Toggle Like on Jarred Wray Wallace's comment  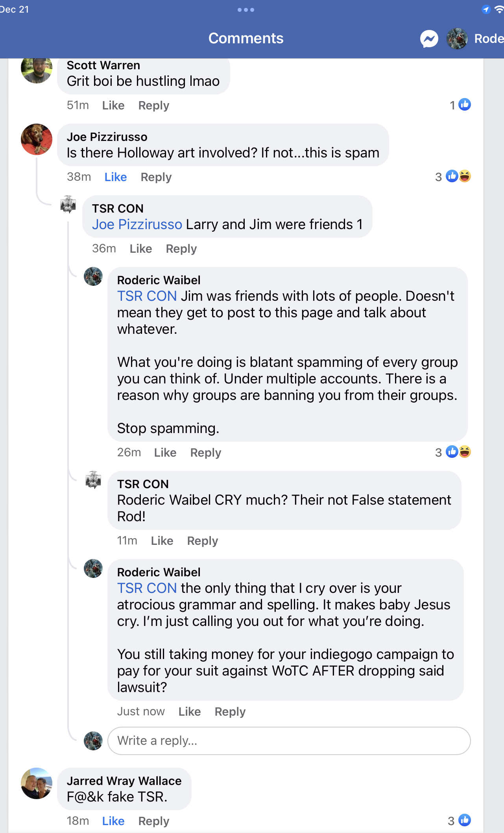point(113,821)
